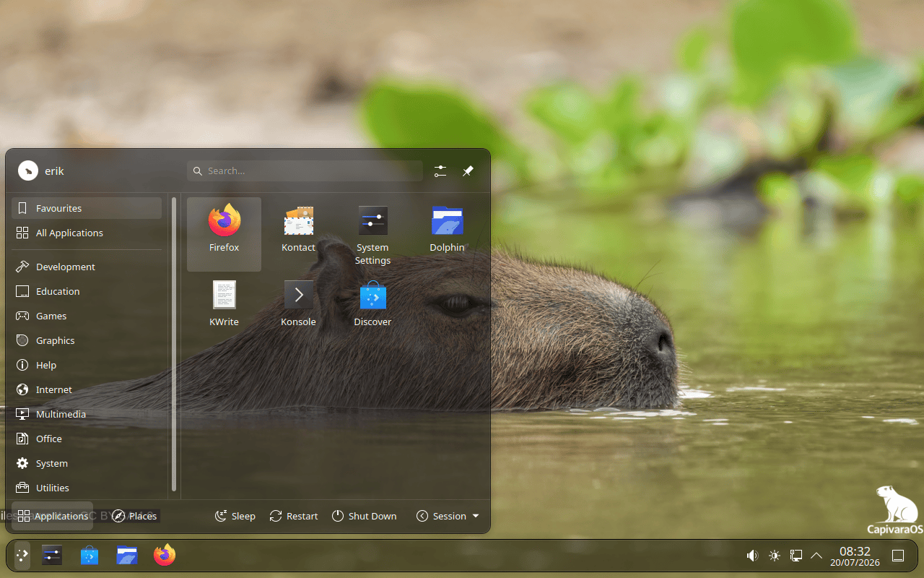Click the show desktop button

click(898, 556)
